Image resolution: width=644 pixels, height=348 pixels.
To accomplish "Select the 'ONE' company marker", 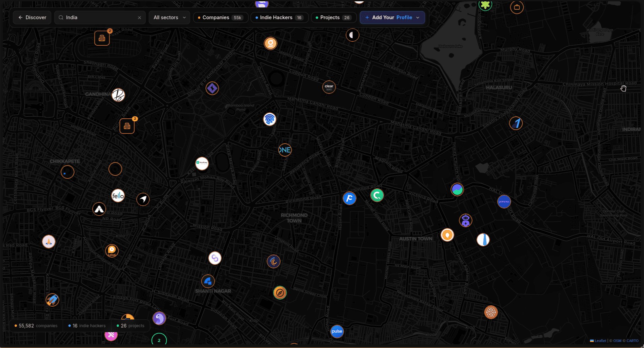I will tap(285, 150).
